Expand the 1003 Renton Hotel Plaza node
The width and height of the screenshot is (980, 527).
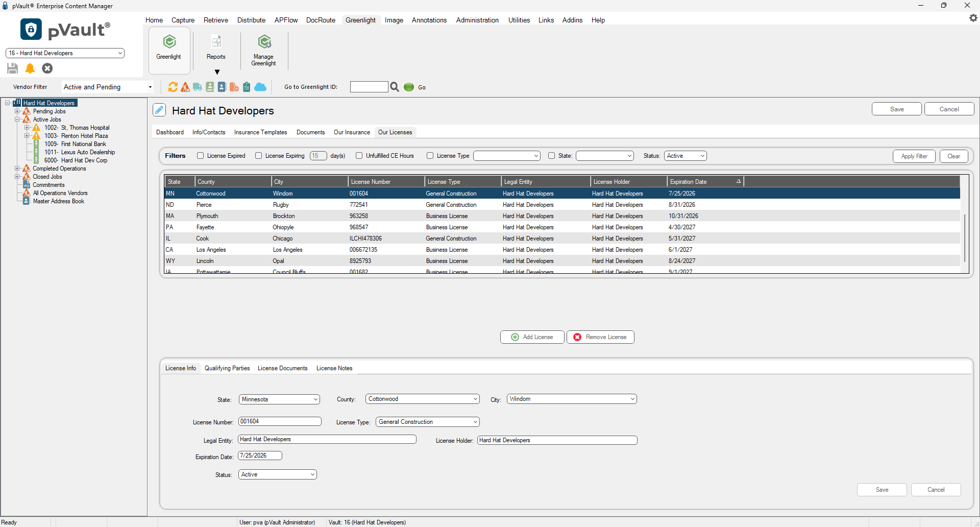(x=27, y=136)
